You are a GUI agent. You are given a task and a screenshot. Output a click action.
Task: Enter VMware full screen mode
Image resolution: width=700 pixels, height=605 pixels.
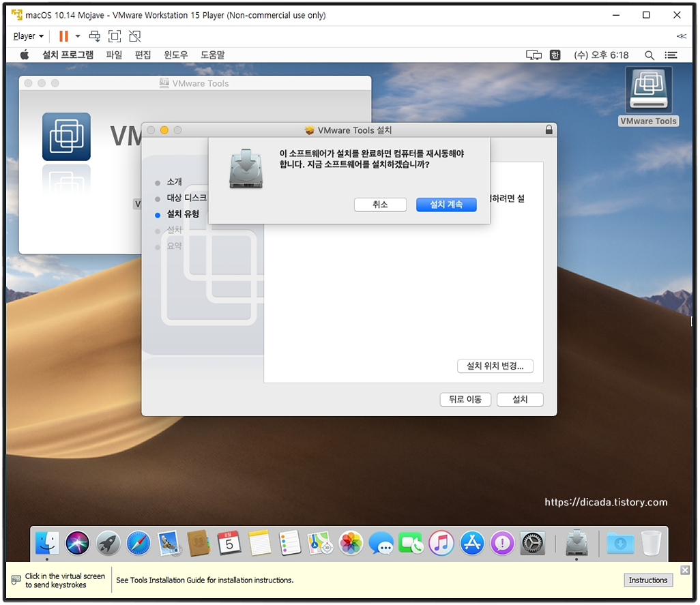click(115, 36)
